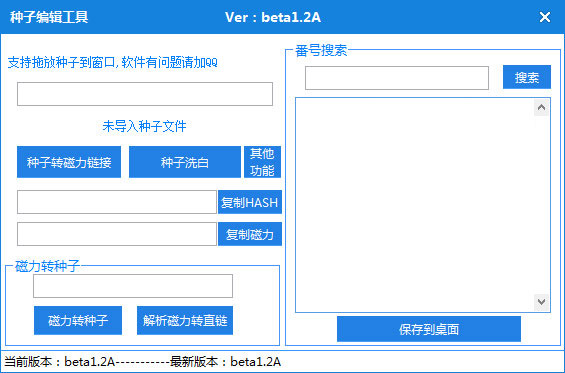Click the 支持拖放种子到窗口 hint text
The width and height of the screenshot is (565, 373).
(112, 62)
